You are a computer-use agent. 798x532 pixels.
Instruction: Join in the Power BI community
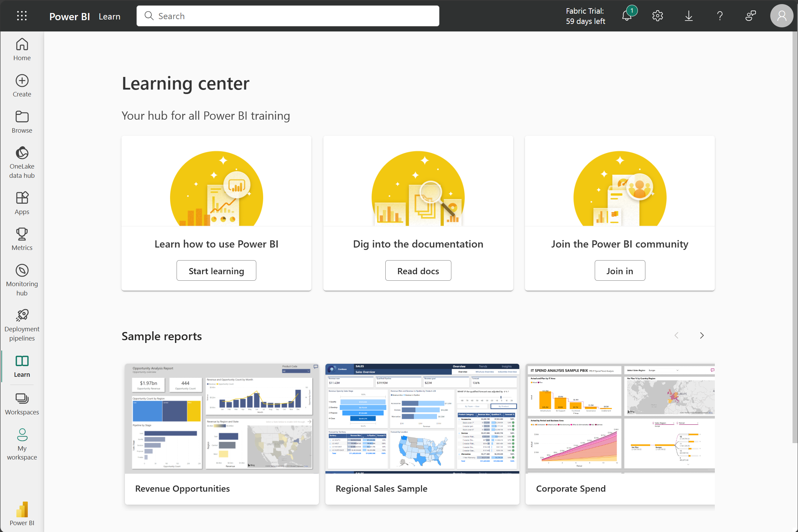click(619, 270)
